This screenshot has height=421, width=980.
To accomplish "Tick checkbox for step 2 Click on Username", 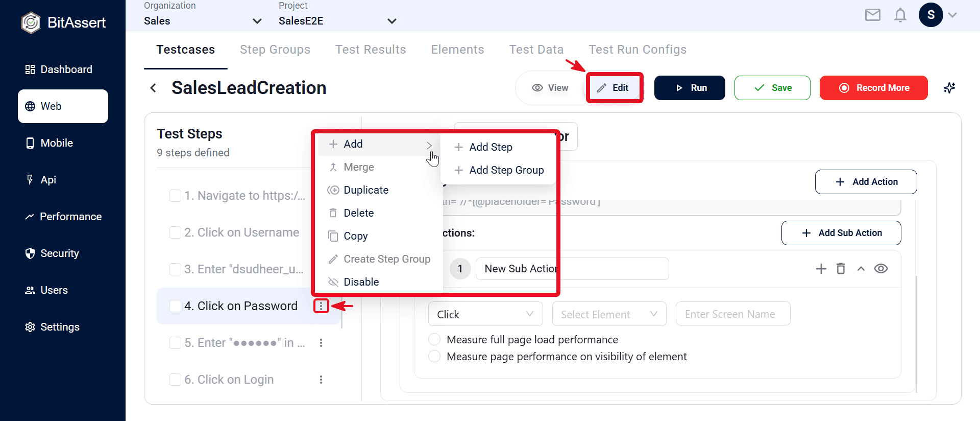I will [x=175, y=232].
